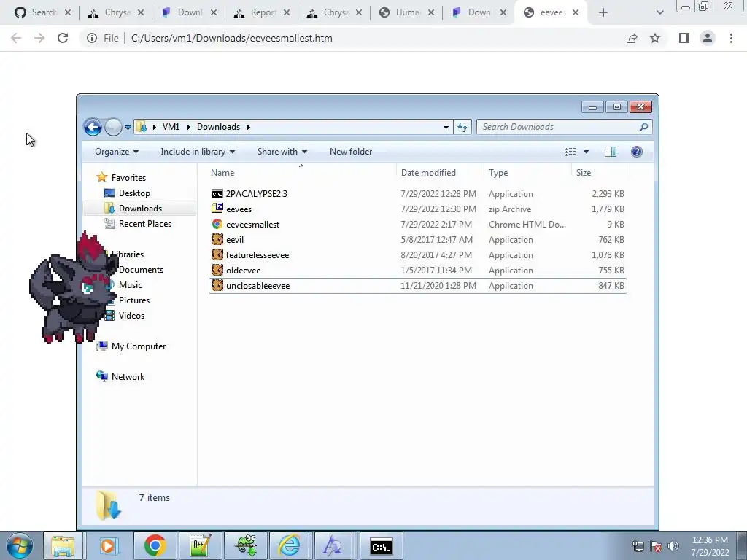Image resolution: width=747 pixels, height=560 pixels.
Task: Click Chrome address bar URL
Action: [231, 38]
